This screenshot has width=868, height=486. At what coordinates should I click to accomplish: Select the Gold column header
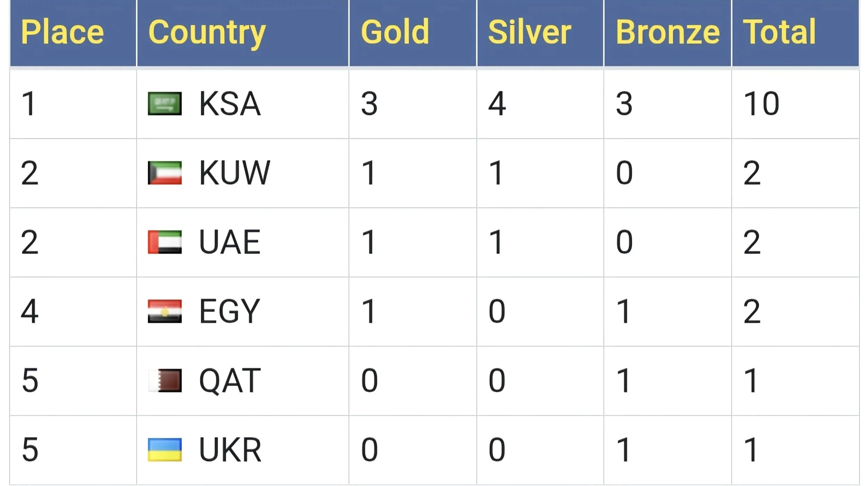(x=395, y=32)
